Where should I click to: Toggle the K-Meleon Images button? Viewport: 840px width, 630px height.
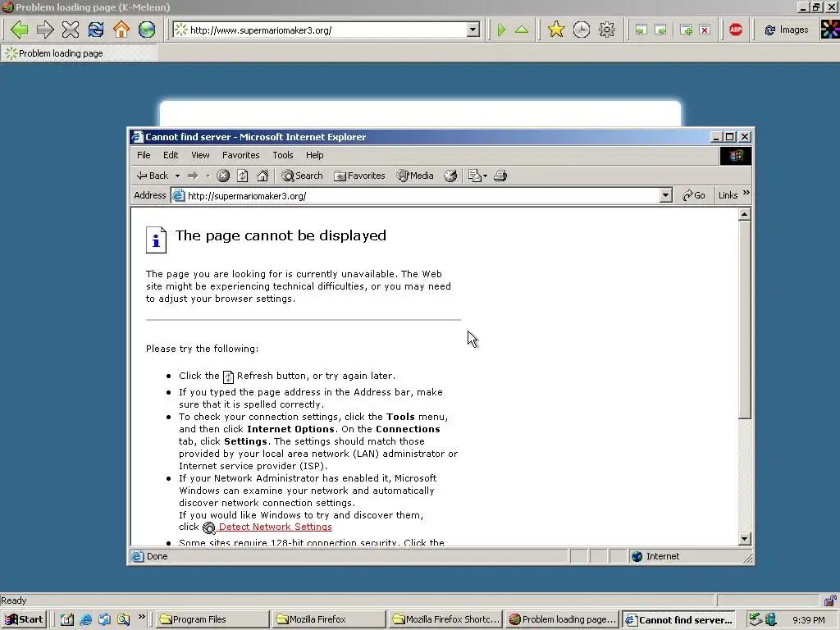[787, 30]
